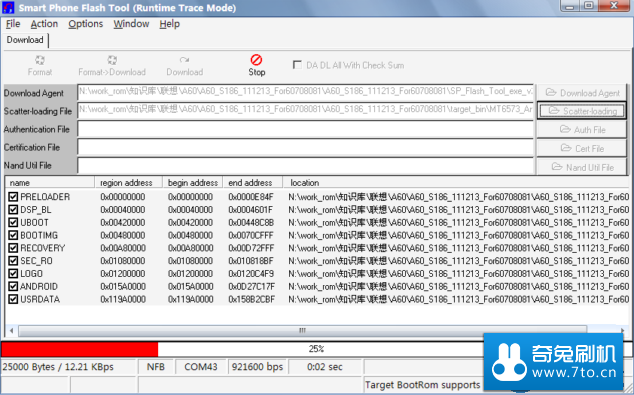This screenshot has width=634, height=395.
Task: Uncheck the RECOVERY partition checkbox
Action: [13, 248]
